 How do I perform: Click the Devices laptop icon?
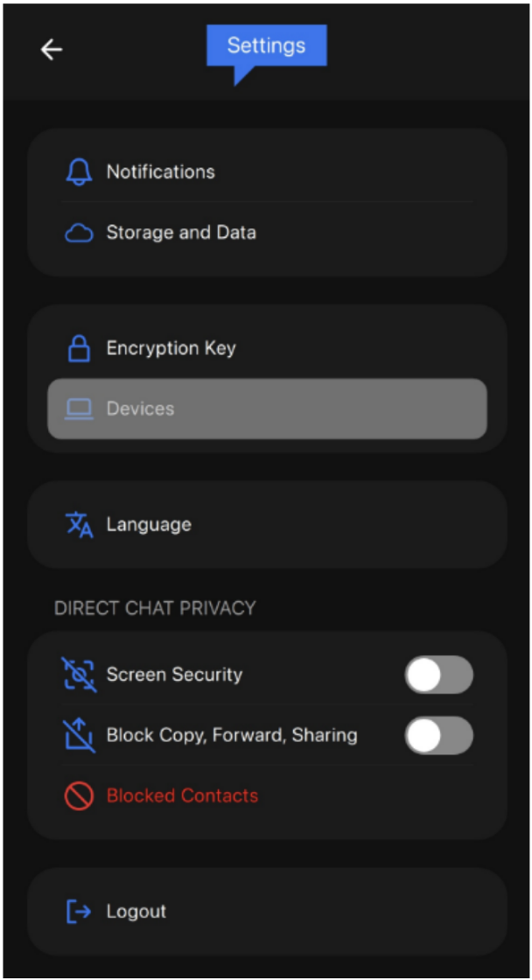[x=80, y=409]
